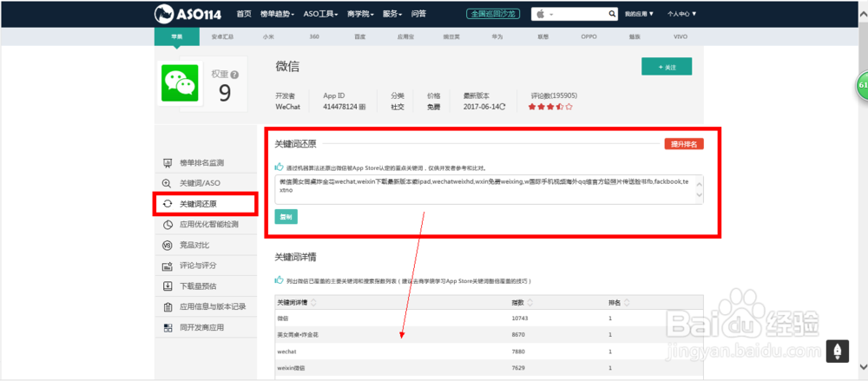Click the rocket back-to-top button
The width and height of the screenshot is (868, 381).
[838, 351]
